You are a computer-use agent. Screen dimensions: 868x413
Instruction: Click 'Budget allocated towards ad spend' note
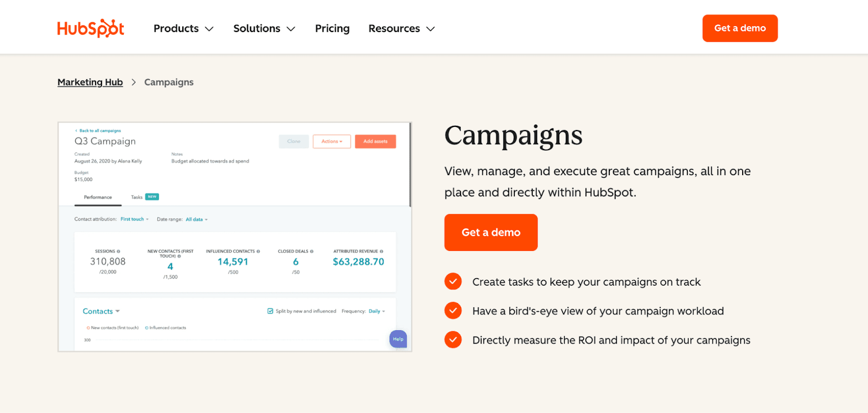click(210, 162)
